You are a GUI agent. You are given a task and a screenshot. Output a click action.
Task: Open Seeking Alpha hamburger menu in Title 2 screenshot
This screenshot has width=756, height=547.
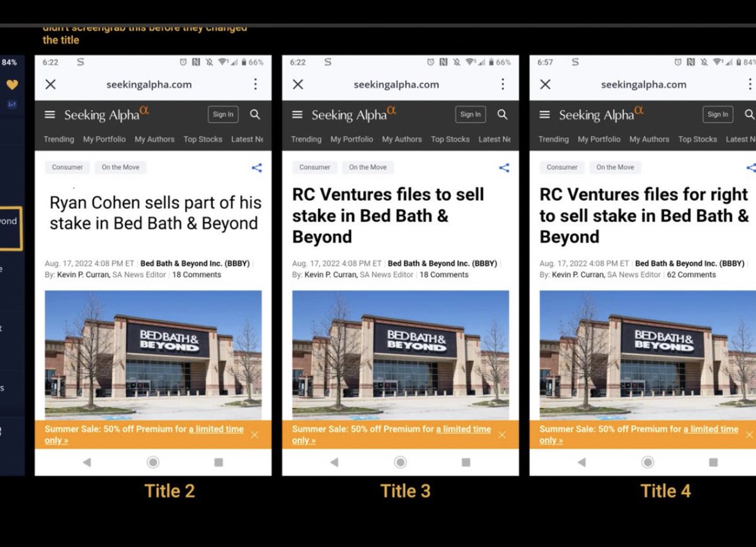click(x=50, y=115)
